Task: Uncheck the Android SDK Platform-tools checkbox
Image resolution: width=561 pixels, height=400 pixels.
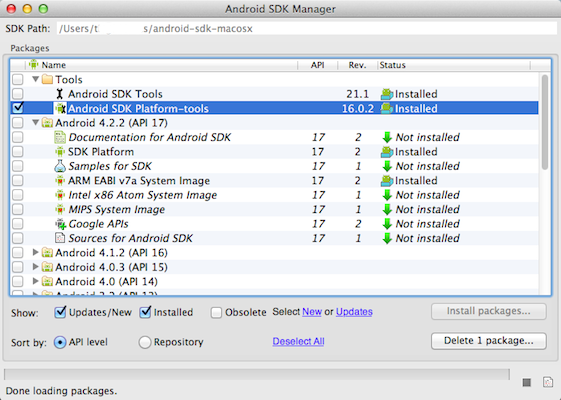Action: (18, 108)
